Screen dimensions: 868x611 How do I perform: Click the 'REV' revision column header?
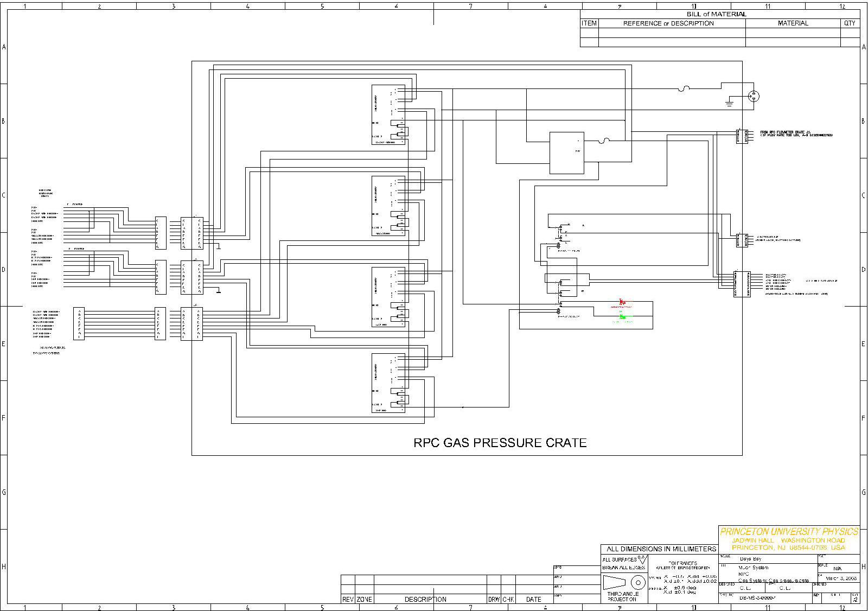(x=348, y=600)
